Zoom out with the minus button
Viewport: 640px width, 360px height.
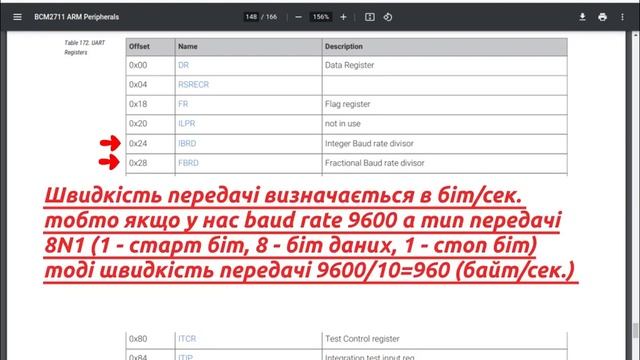click(298, 17)
